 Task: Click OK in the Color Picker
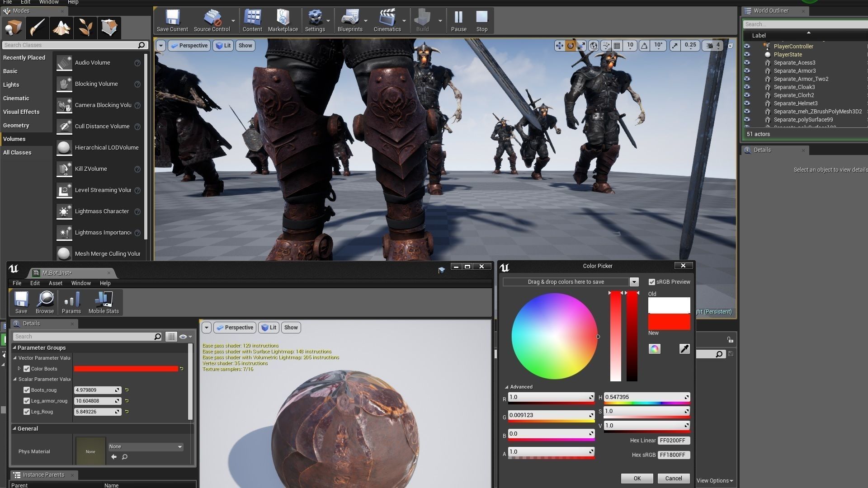(637, 479)
